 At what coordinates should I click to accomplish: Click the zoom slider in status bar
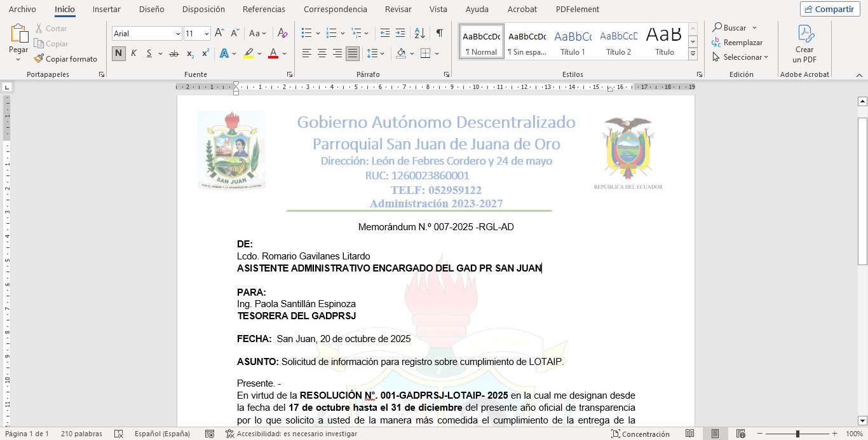coord(797,434)
